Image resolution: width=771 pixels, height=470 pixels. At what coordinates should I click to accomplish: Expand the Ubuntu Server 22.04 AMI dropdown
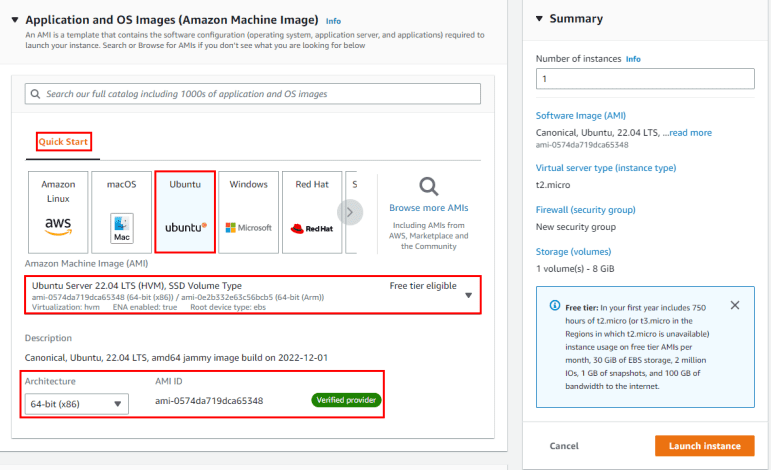(x=468, y=296)
